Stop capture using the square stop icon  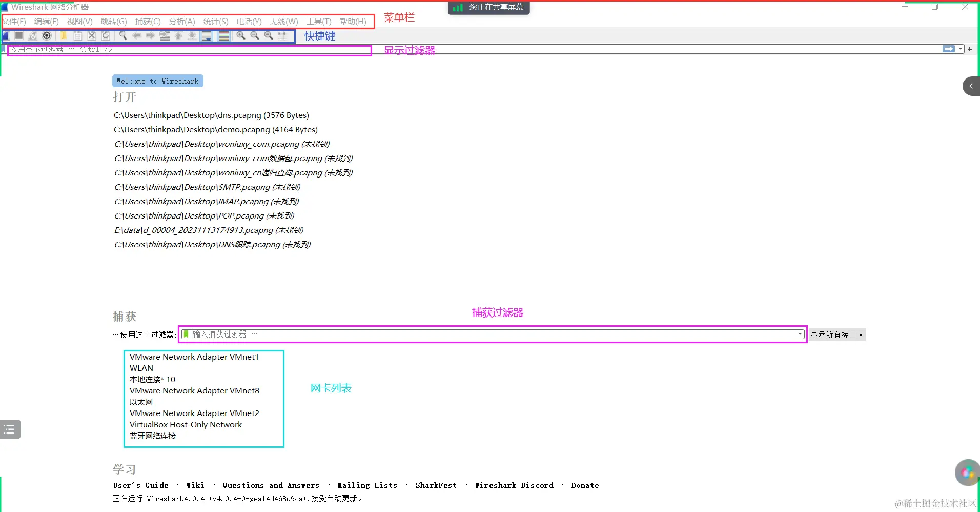coord(19,35)
